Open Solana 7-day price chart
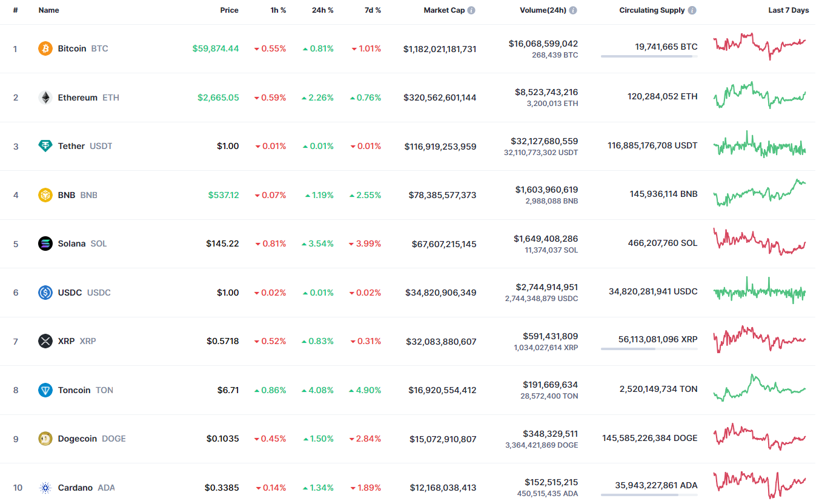The height and width of the screenshot is (504, 822). (x=760, y=242)
